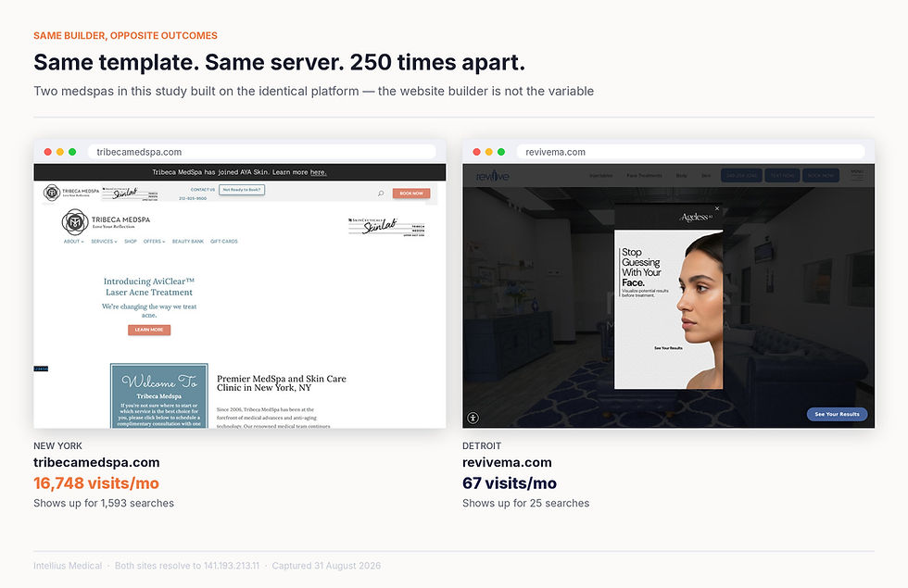Click the Welcome To Tribeca Medspa card

159,396
